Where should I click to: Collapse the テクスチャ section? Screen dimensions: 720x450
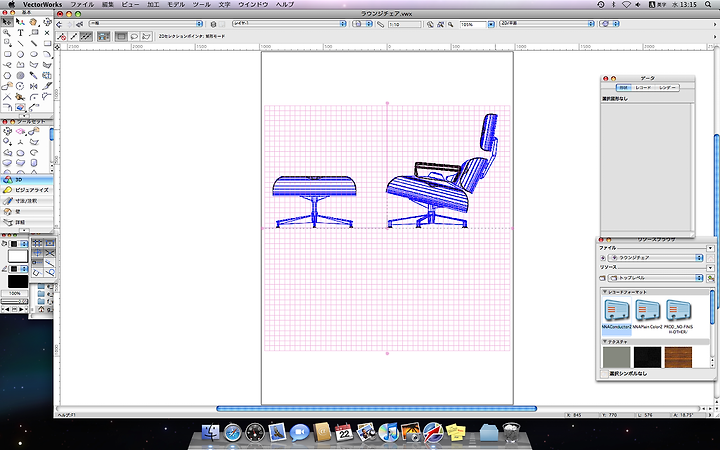point(605,342)
